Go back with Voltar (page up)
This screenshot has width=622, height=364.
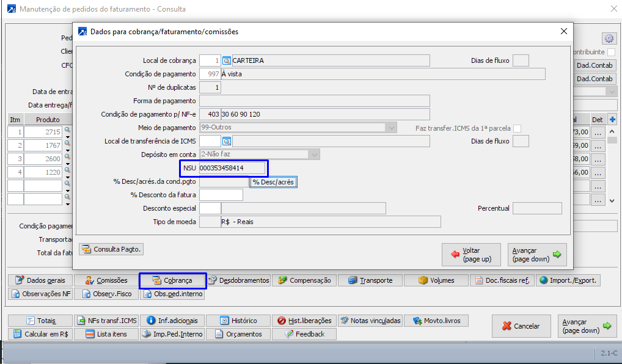click(x=471, y=255)
